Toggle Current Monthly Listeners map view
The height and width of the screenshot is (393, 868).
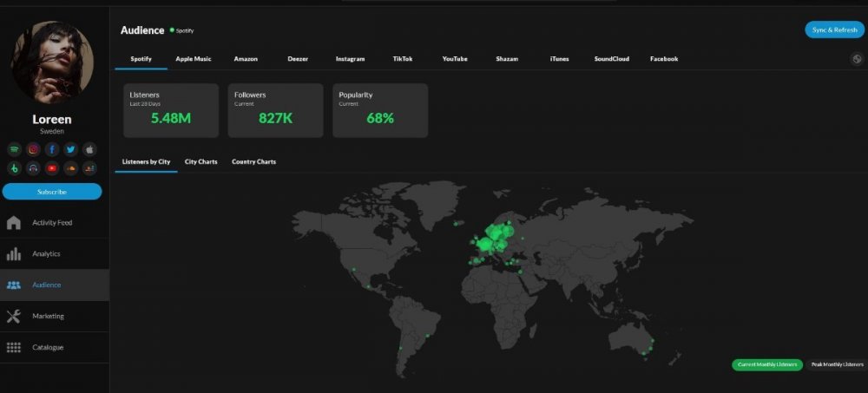click(766, 364)
